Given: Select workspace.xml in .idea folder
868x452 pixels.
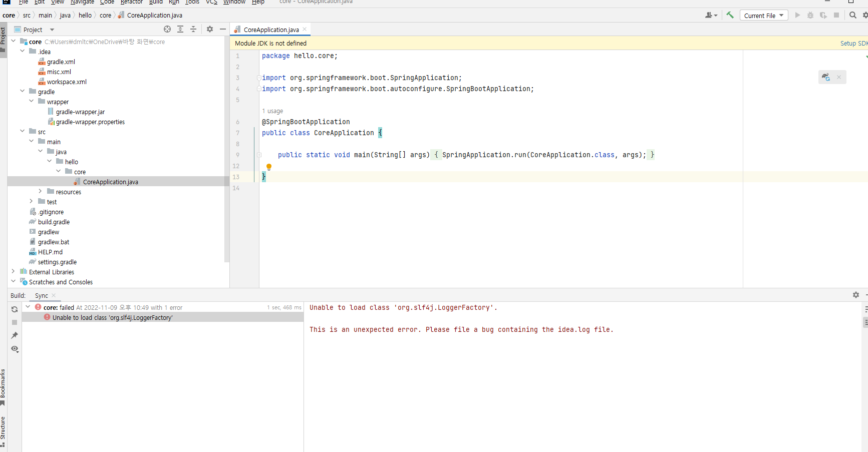Looking at the screenshot, I should click(x=67, y=82).
